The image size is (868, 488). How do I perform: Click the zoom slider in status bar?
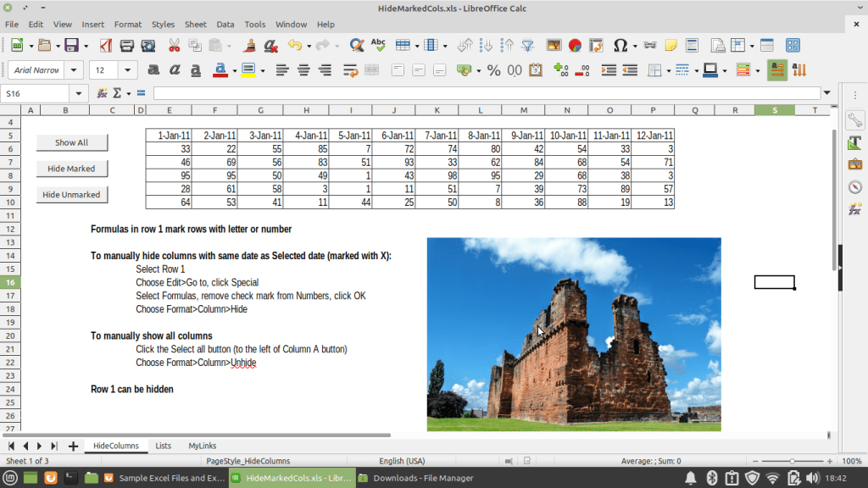(x=793, y=461)
